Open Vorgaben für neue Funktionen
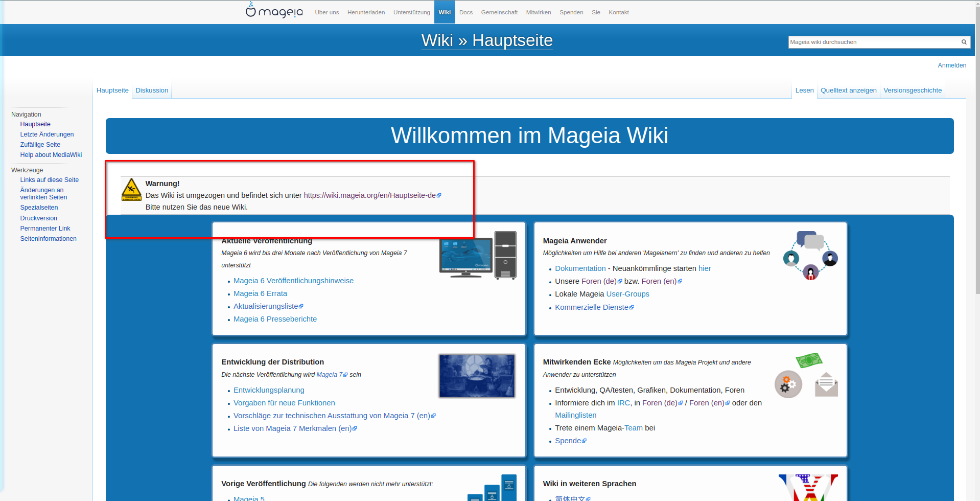980x501 pixels. [284, 403]
